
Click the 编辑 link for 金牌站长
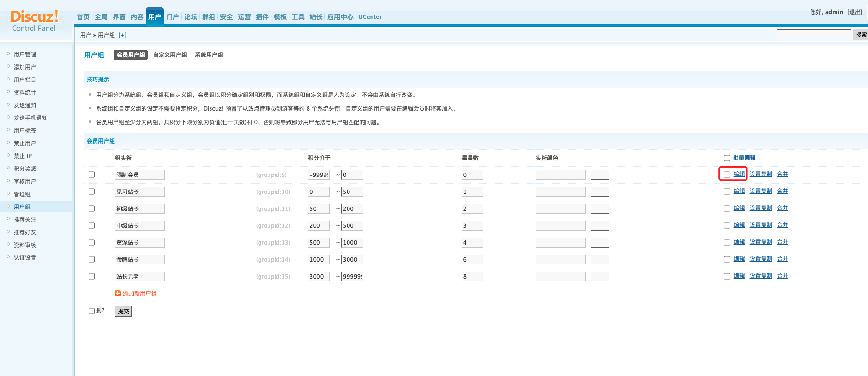pyautogui.click(x=739, y=259)
